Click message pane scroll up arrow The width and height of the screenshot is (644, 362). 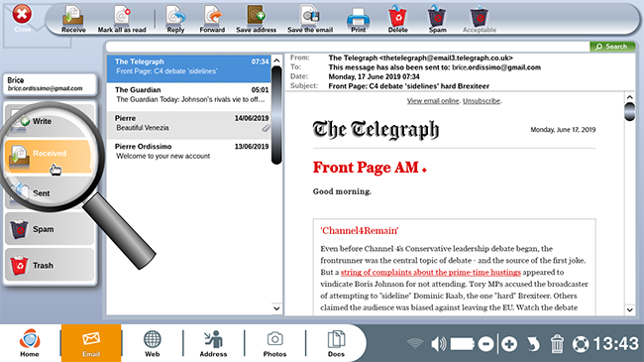click(629, 97)
